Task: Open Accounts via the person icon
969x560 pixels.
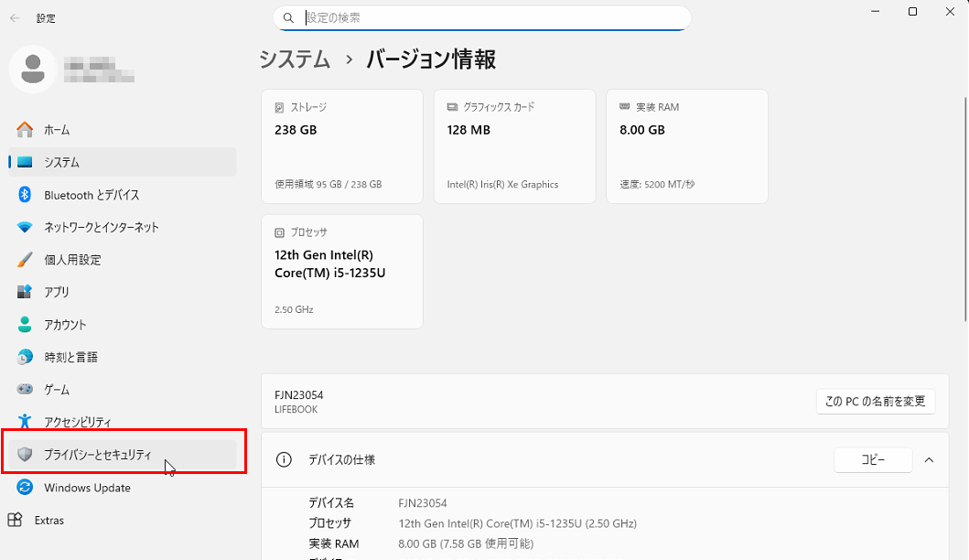Action: coord(25,325)
